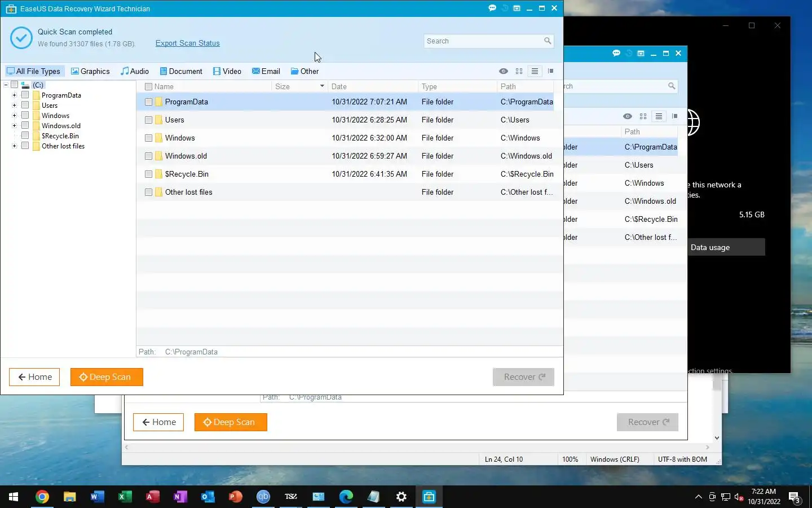
Task: Tick the select-all checkbox in Name column header
Action: [x=148, y=86]
